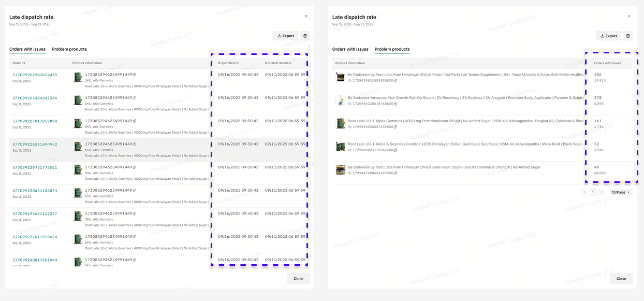The image size is (644, 301).
Task: Open the 10/Page rows dropdown
Action: 621,192
